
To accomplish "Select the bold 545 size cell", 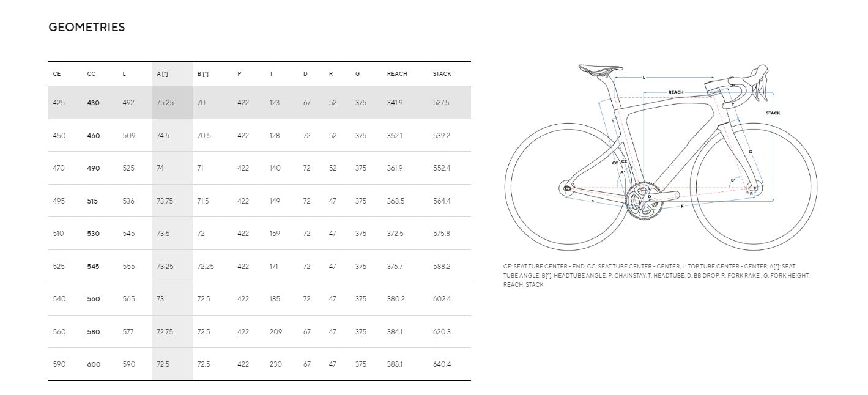I will [x=94, y=267].
